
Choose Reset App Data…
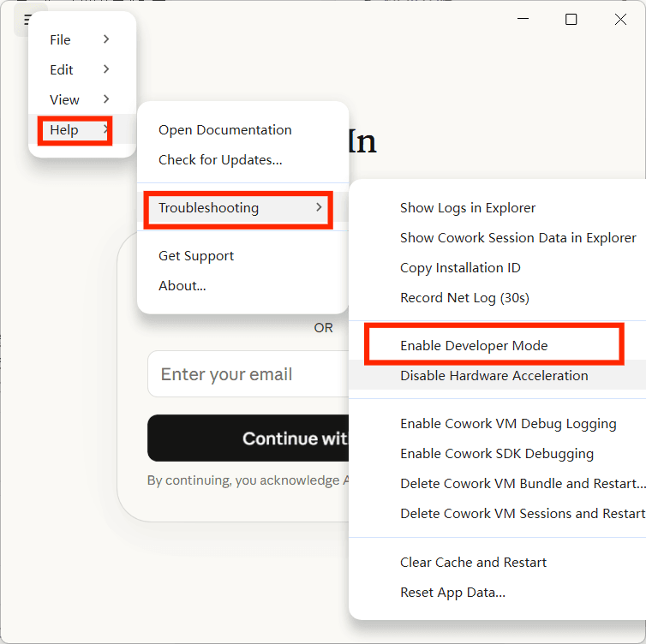tap(497, 593)
